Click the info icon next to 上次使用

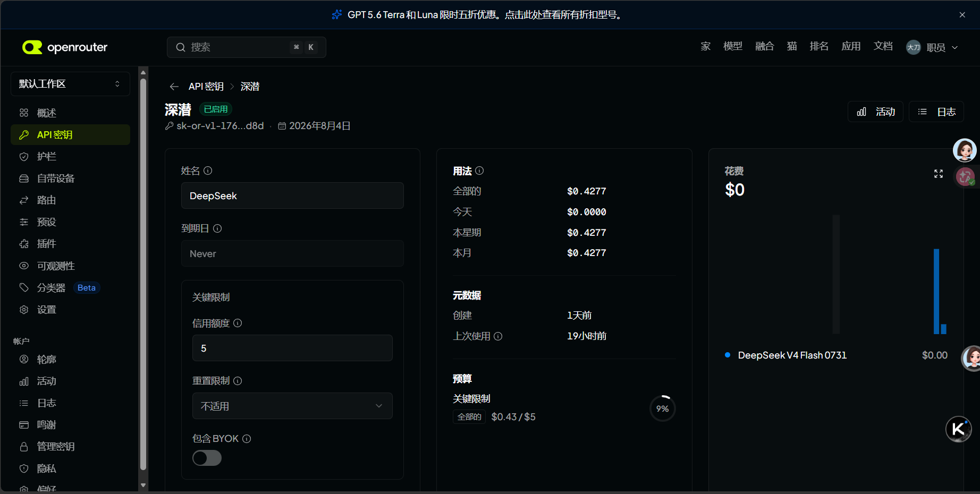pos(498,336)
